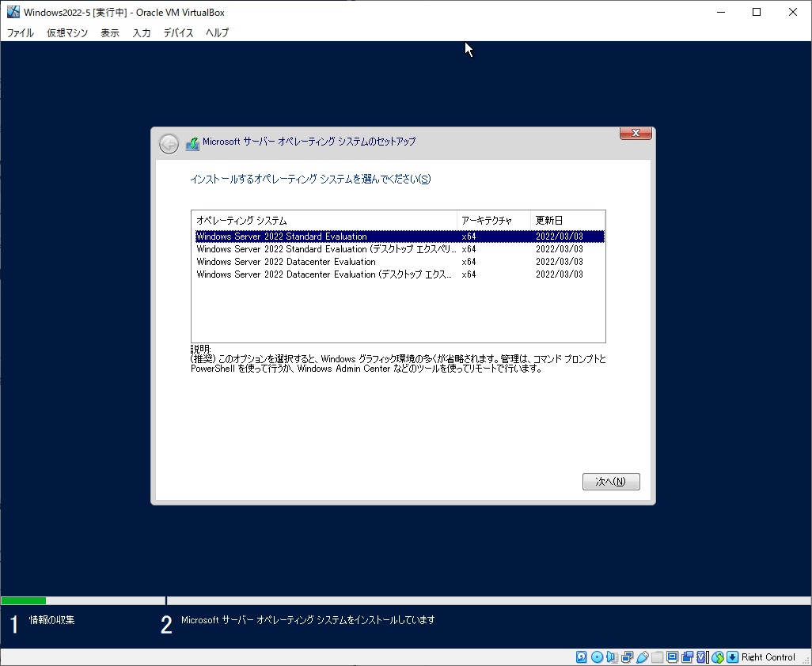Image resolution: width=812 pixels, height=666 pixels.
Task: Click the keyboard capture arrow icon
Action: (732, 657)
